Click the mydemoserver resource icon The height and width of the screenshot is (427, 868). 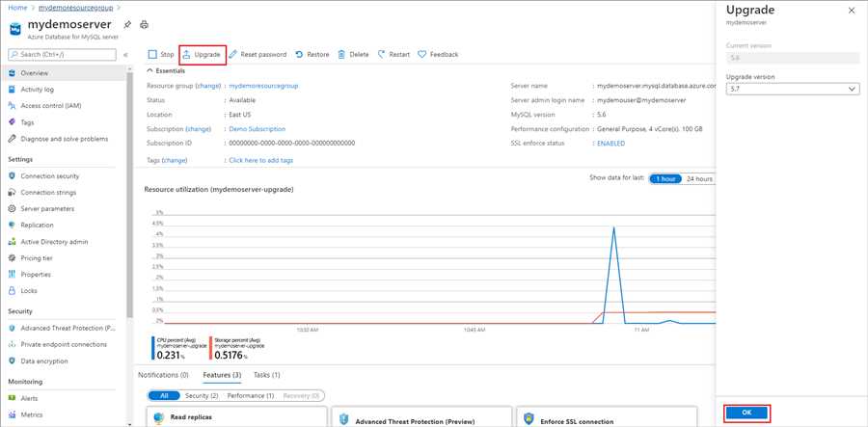pos(15,28)
